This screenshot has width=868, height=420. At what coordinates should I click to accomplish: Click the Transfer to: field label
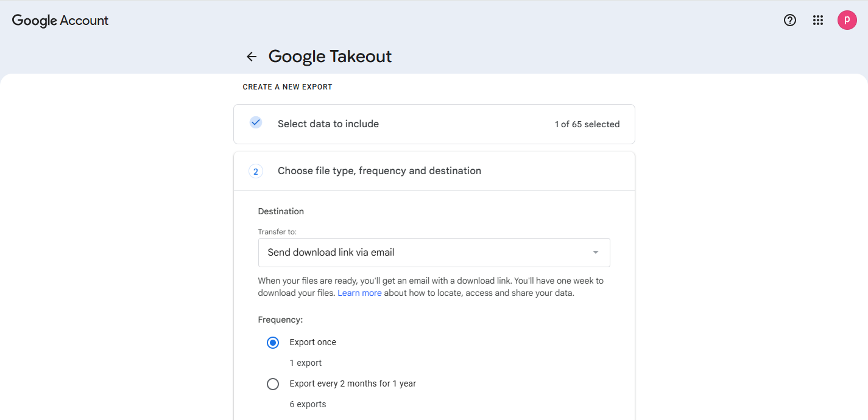277,232
